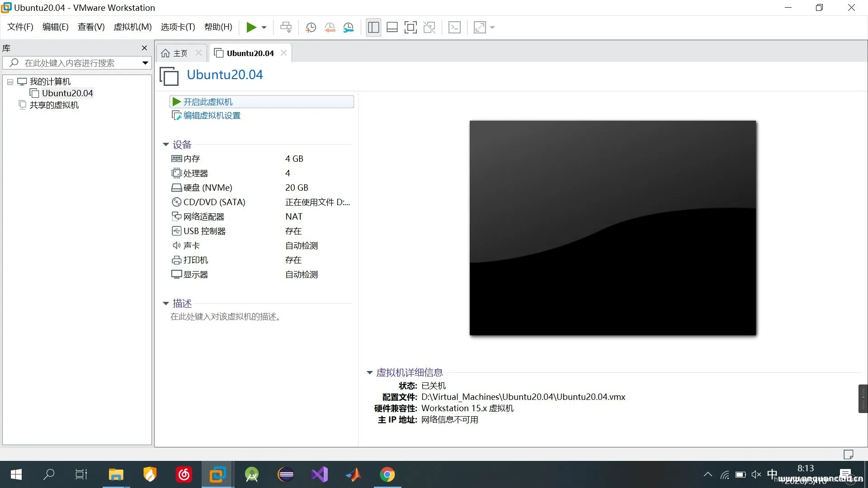
Task: Start the virtual machine with the play button
Action: coord(252,27)
